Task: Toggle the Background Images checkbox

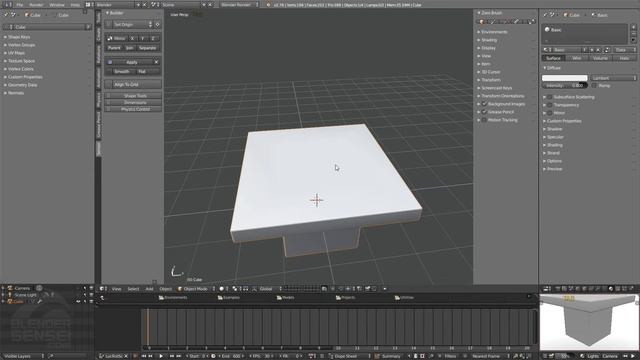Action: [484, 104]
